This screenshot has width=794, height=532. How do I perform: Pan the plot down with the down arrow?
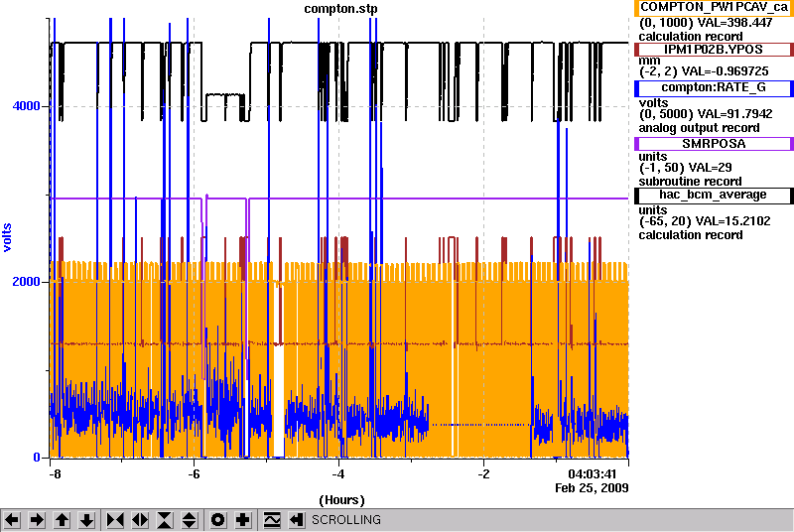(87, 520)
